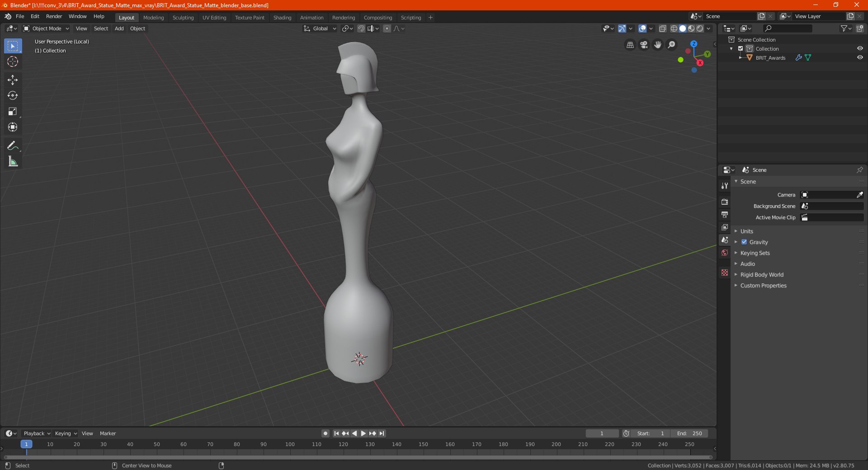
Task: Open Active Tool properties tab
Action: pyautogui.click(x=725, y=186)
